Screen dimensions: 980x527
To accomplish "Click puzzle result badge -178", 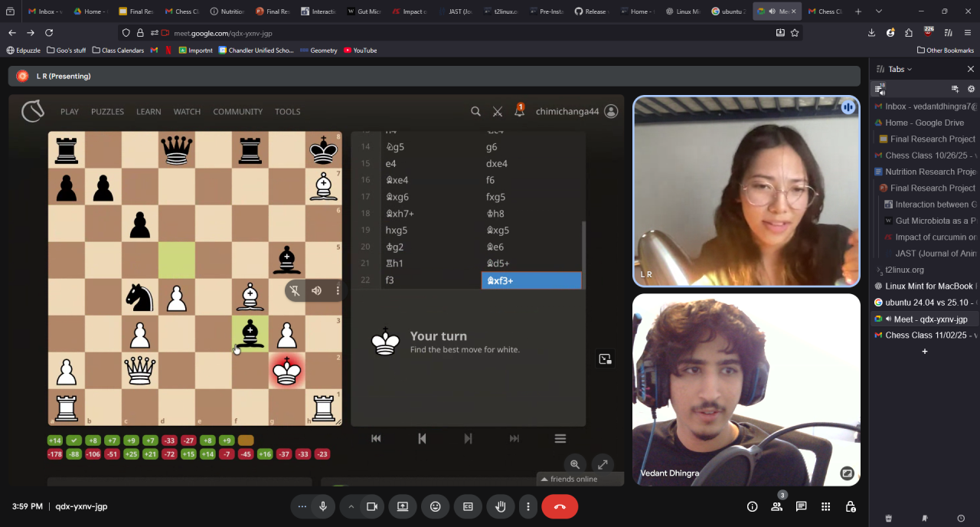I will [55, 454].
